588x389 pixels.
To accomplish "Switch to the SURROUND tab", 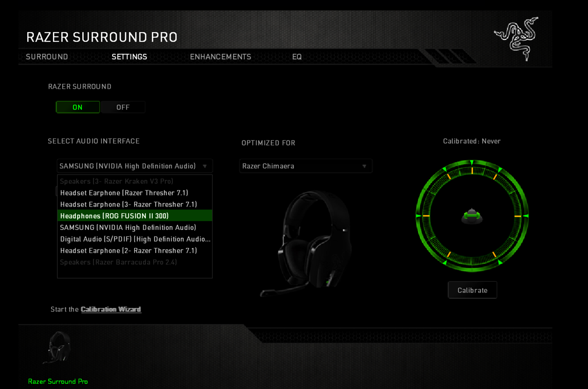I will (x=47, y=57).
